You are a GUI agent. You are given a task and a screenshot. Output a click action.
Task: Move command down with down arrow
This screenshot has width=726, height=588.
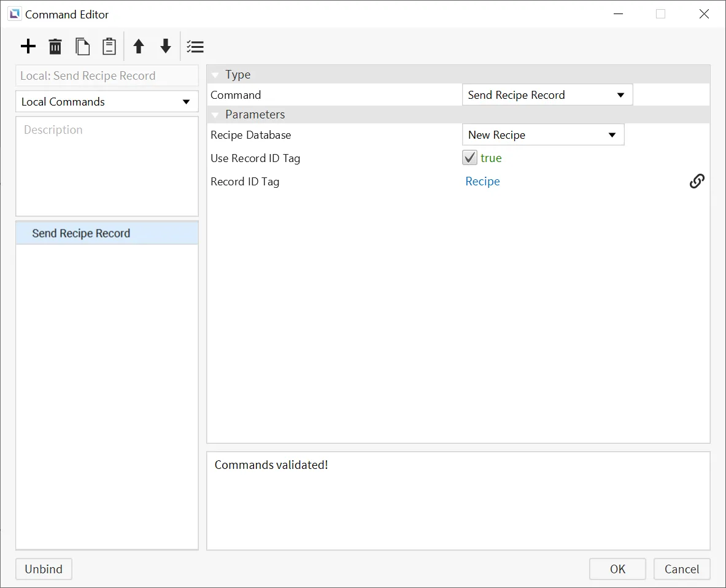(x=166, y=47)
